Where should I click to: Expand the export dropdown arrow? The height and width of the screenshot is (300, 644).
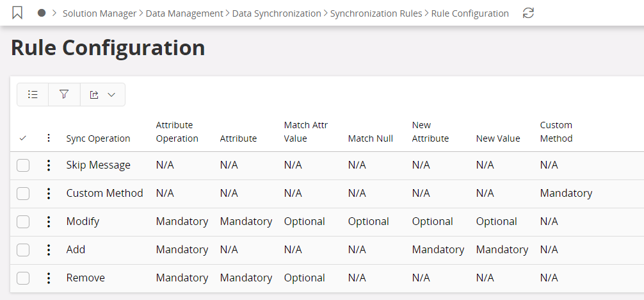click(x=111, y=94)
